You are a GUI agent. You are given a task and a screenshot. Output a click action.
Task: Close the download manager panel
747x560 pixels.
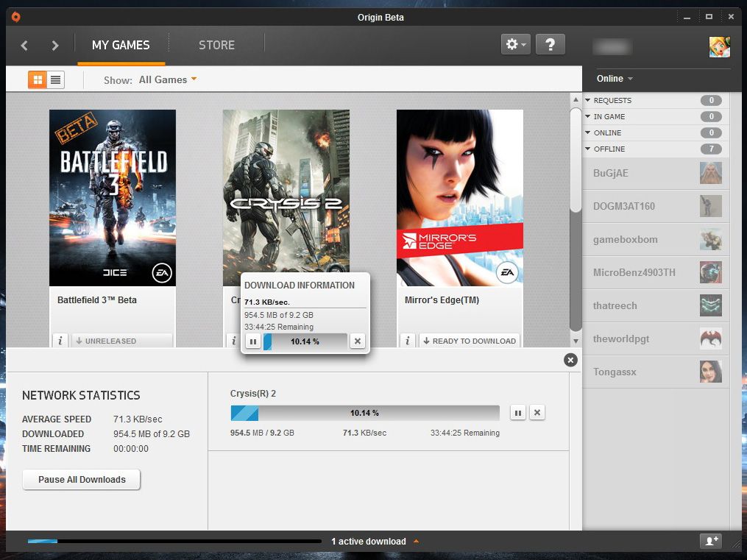[x=570, y=360]
